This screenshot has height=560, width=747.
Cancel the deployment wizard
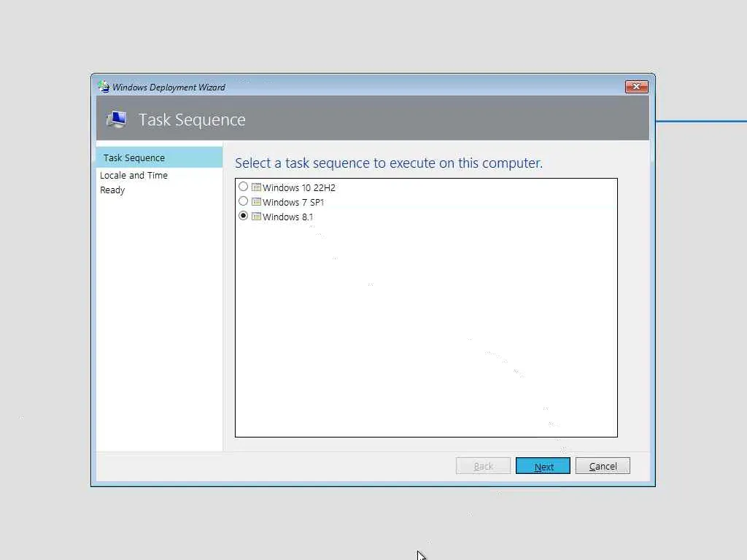click(603, 466)
